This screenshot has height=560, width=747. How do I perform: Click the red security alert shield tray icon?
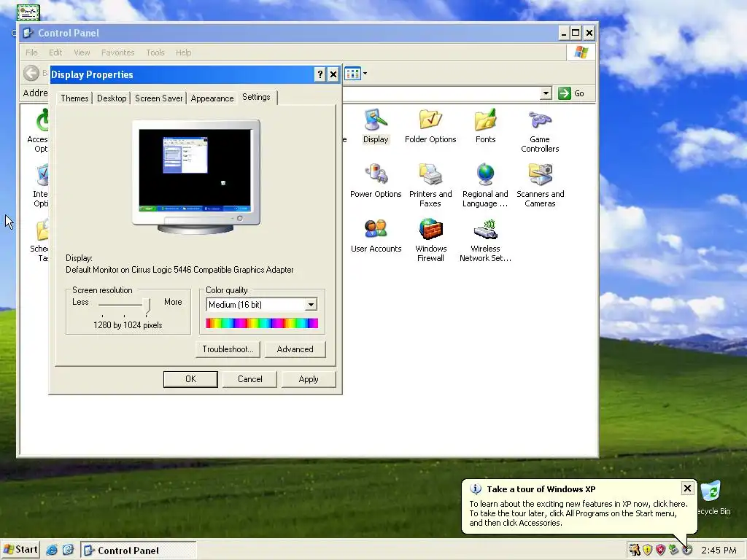(660, 550)
